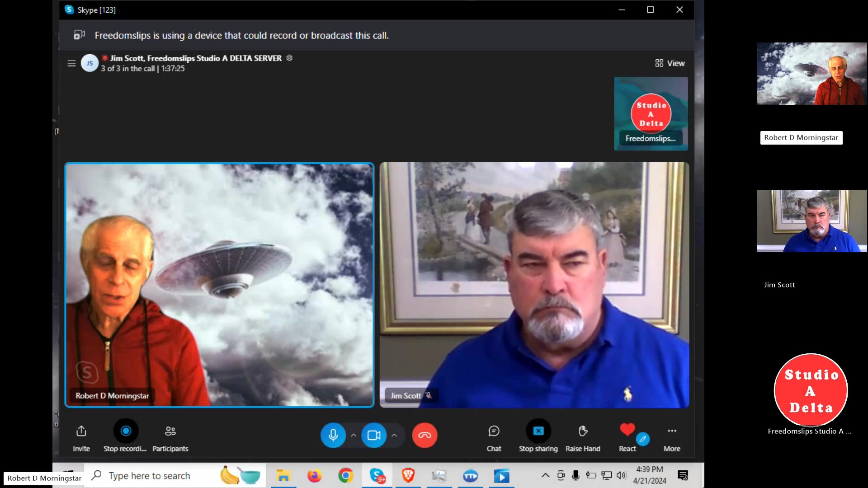Select the Freedomslips Studio A Delta thumbnail

[651, 113]
